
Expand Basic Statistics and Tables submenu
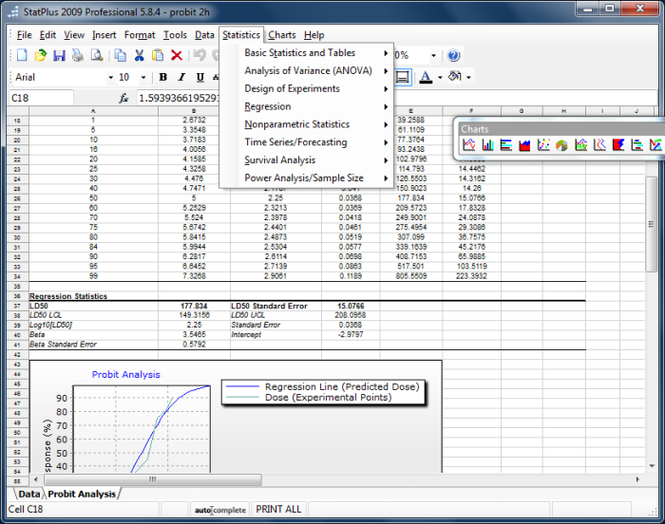coord(306,53)
